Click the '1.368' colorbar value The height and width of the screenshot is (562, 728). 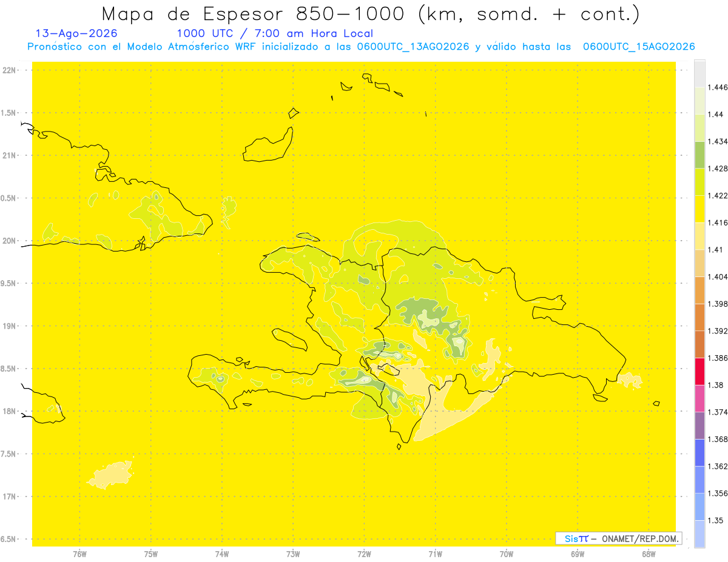coord(719,439)
